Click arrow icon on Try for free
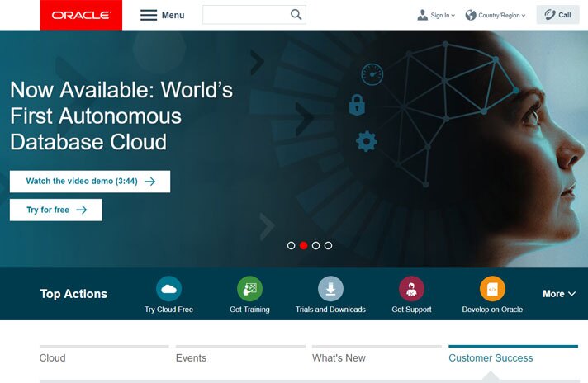Image resolution: width=588 pixels, height=383 pixels. (82, 210)
